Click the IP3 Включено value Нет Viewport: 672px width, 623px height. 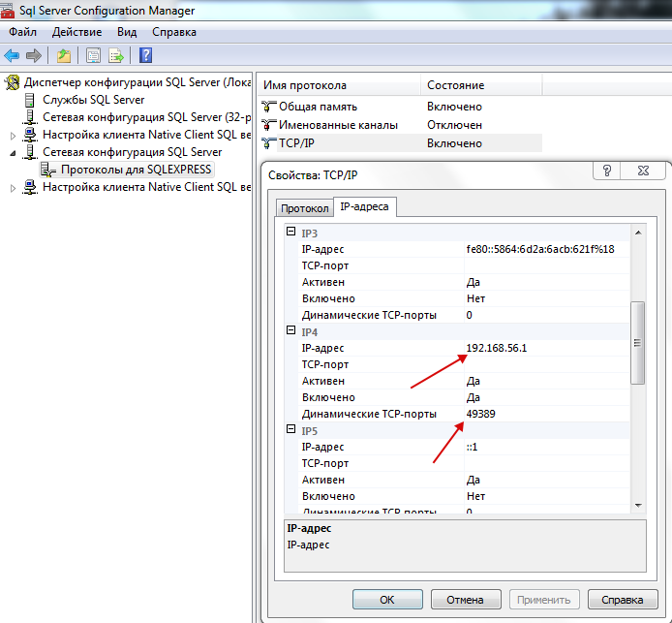(475, 298)
